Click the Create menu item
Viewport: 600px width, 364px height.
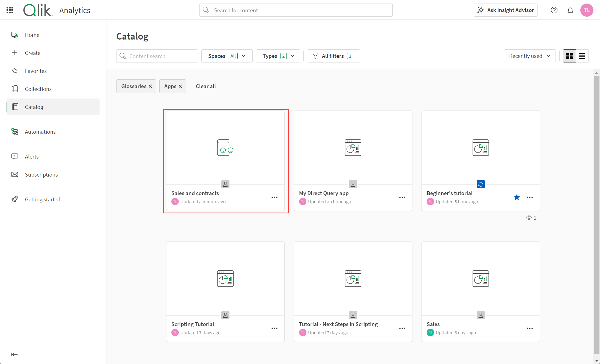click(32, 53)
